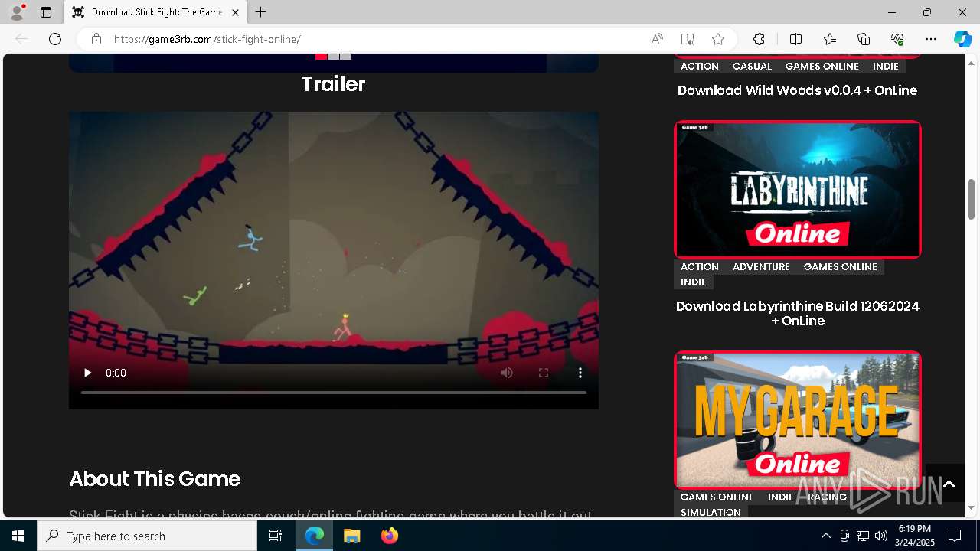
Task: Open the network status tray icon
Action: [x=863, y=536]
